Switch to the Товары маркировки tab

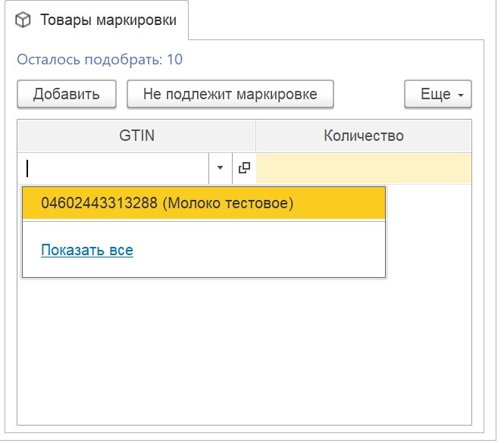(x=96, y=20)
